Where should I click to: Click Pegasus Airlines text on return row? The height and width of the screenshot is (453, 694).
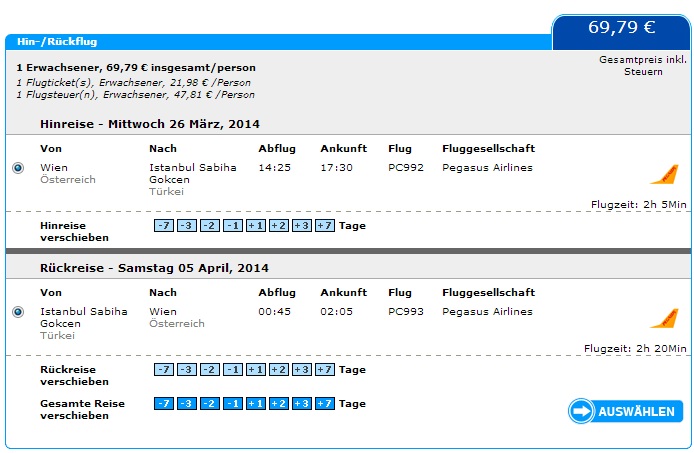coord(487,312)
